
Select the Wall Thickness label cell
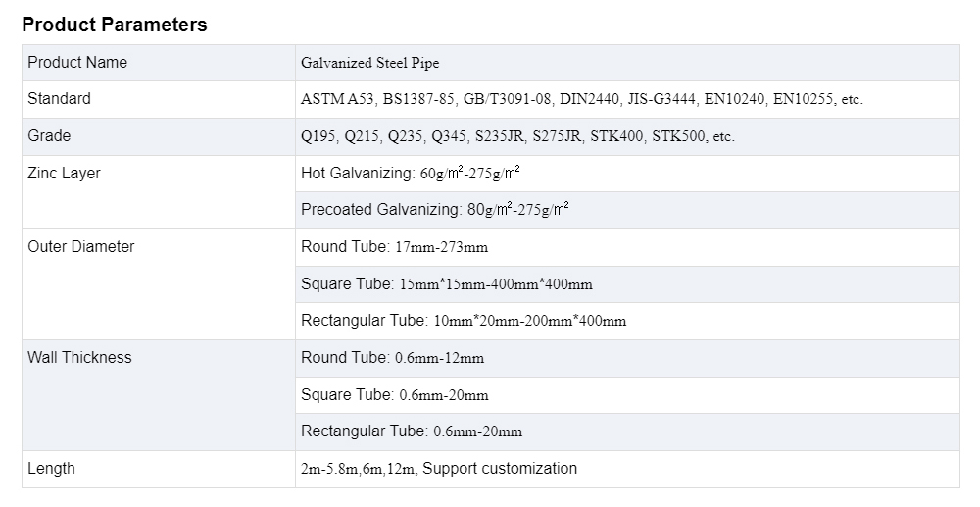point(79,358)
